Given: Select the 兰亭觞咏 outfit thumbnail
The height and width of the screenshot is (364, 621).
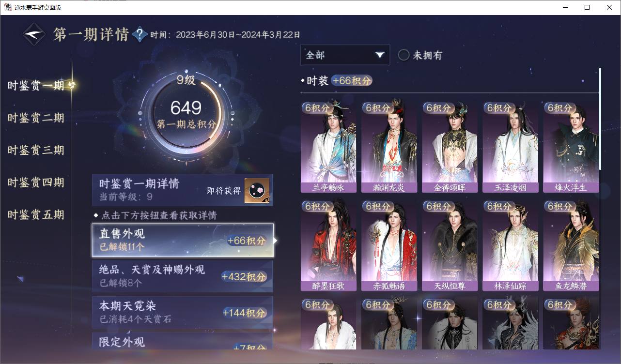Looking at the screenshot, I should click(x=328, y=147).
